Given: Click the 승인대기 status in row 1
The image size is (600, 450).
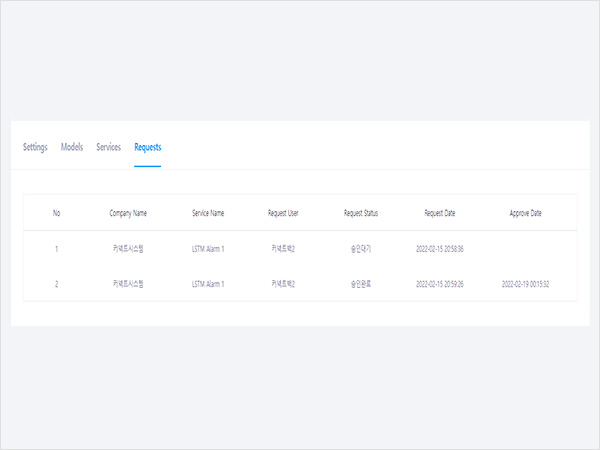Looking at the screenshot, I should [361, 248].
